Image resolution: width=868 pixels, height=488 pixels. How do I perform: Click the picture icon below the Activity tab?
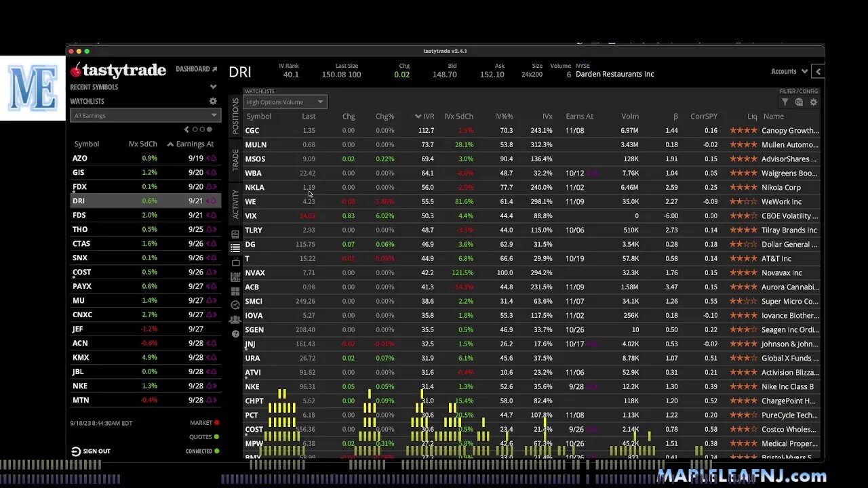[x=235, y=234]
